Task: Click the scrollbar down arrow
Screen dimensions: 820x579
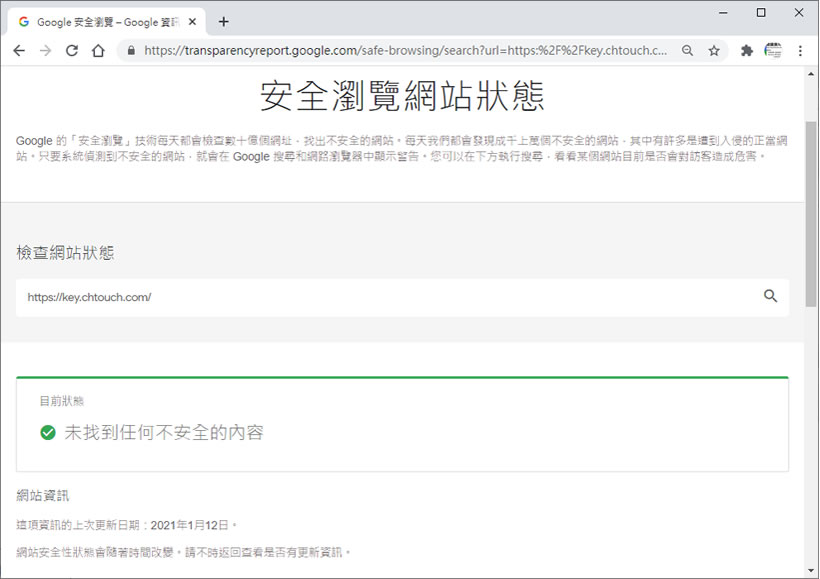Action: click(x=811, y=571)
